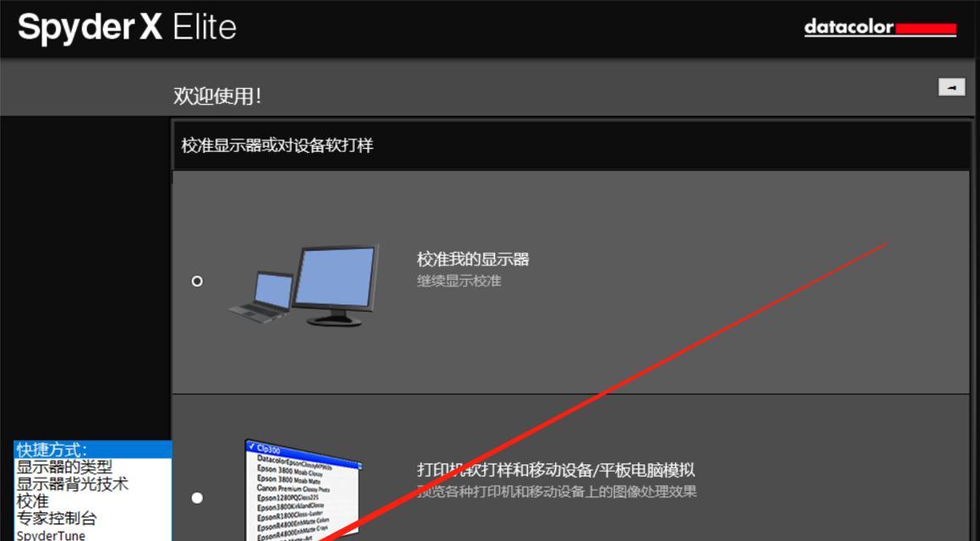Click the back arrow button
This screenshot has height=541, width=980.
[x=954, y=85]
